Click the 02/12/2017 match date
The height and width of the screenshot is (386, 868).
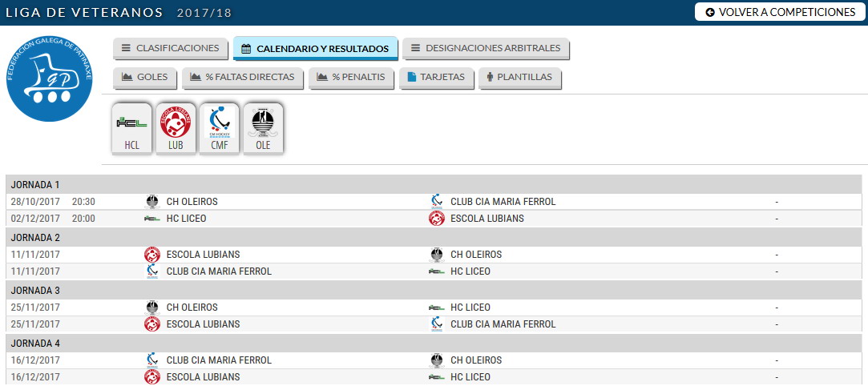[x=35, y=219]
